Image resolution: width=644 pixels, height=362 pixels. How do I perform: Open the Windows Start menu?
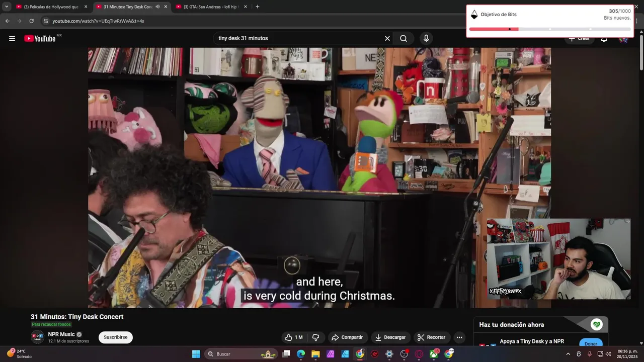196,354
